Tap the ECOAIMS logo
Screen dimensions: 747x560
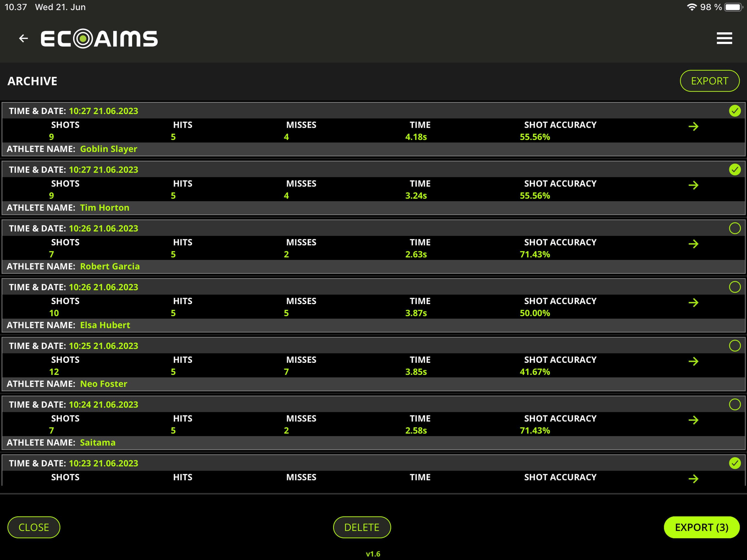pyautogui.click(x=99, y=39)
